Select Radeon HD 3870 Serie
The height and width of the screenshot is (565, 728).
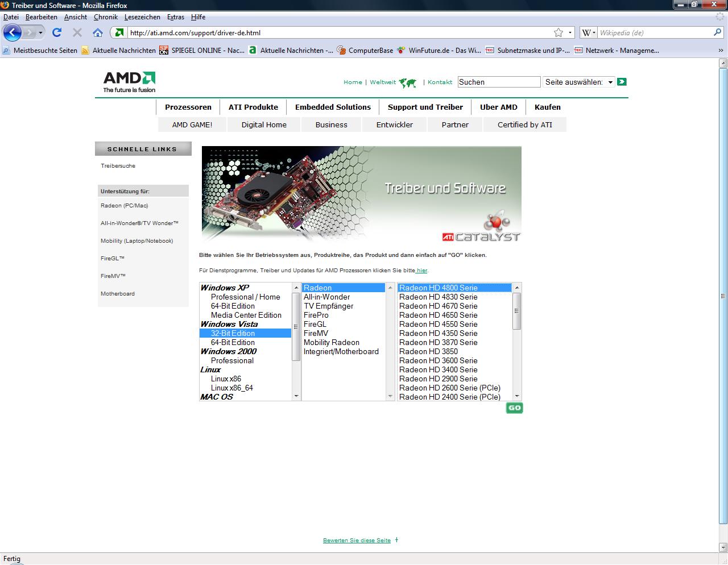(454, 342)
